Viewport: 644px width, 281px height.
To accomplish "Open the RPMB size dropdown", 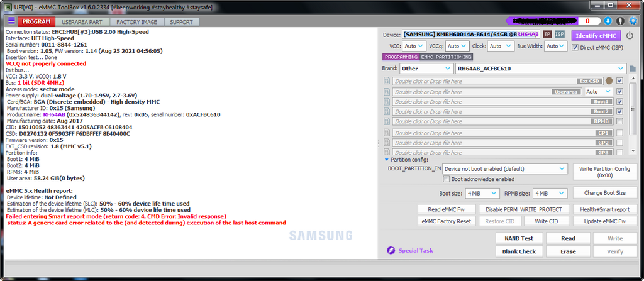I will [550, 193].
